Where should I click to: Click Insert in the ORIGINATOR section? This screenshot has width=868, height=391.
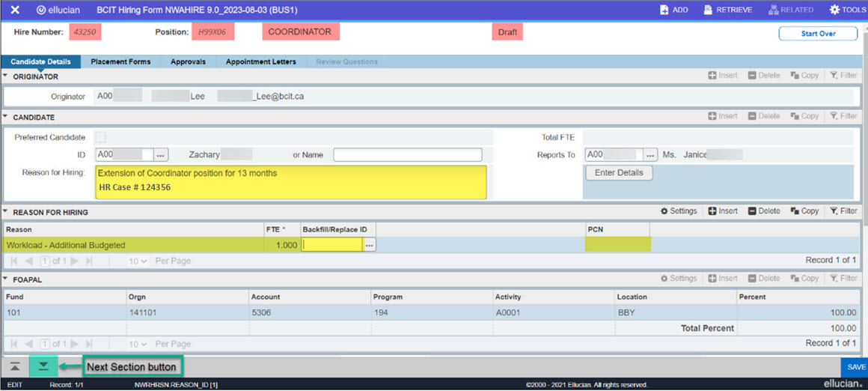tap(723, 76)
